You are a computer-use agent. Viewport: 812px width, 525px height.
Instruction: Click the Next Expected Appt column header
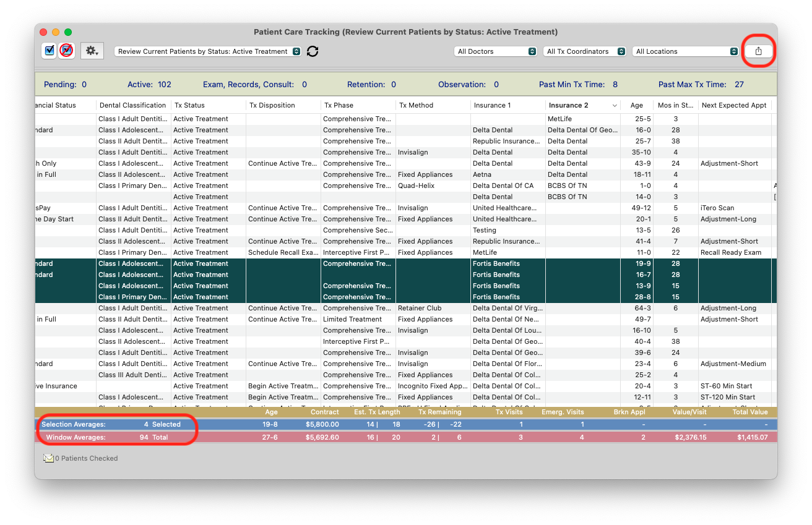click(x=733, y=105)
